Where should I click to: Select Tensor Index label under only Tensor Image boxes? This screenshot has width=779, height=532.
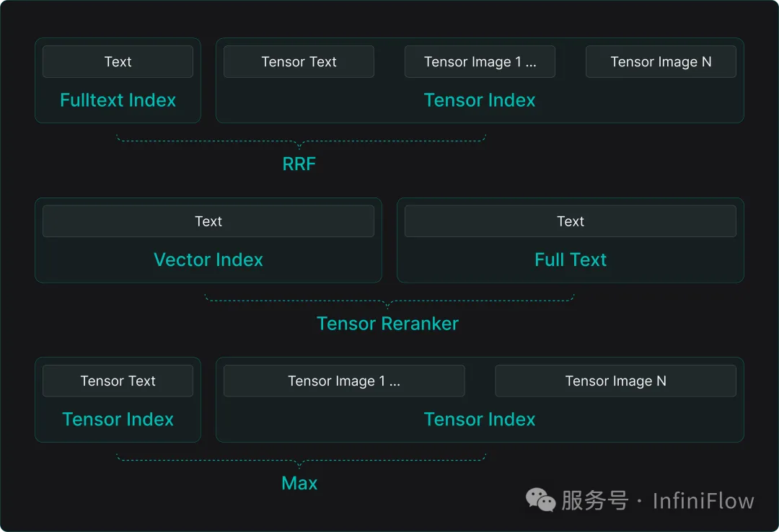[x=480, y=420]
